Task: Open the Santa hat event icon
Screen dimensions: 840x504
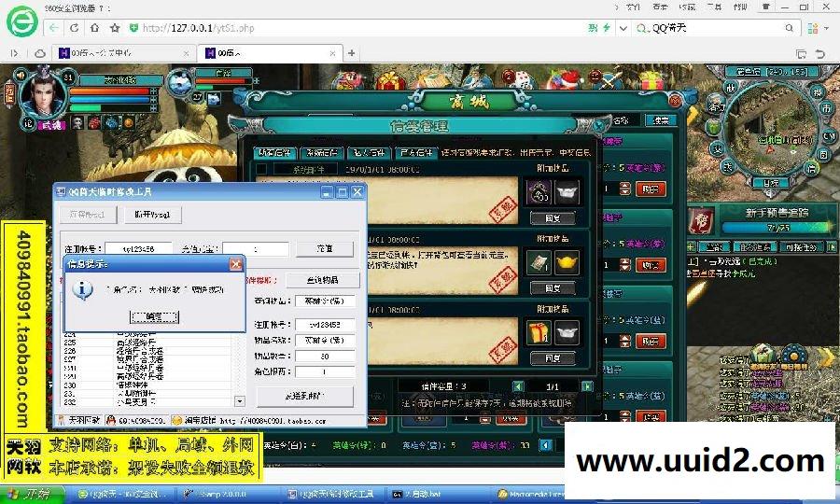Action: click(x=566, y=80)
